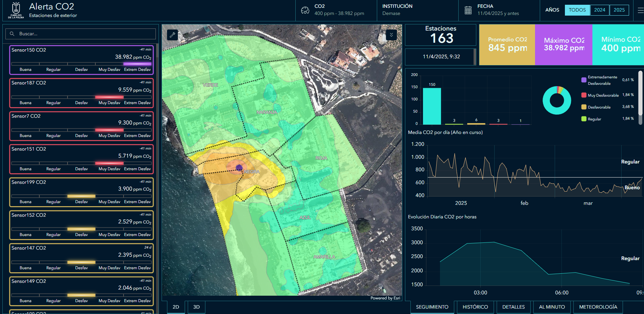The image size is (644, 314).
Task: Switch map to 2D view
Action: (x=176, y=307)
